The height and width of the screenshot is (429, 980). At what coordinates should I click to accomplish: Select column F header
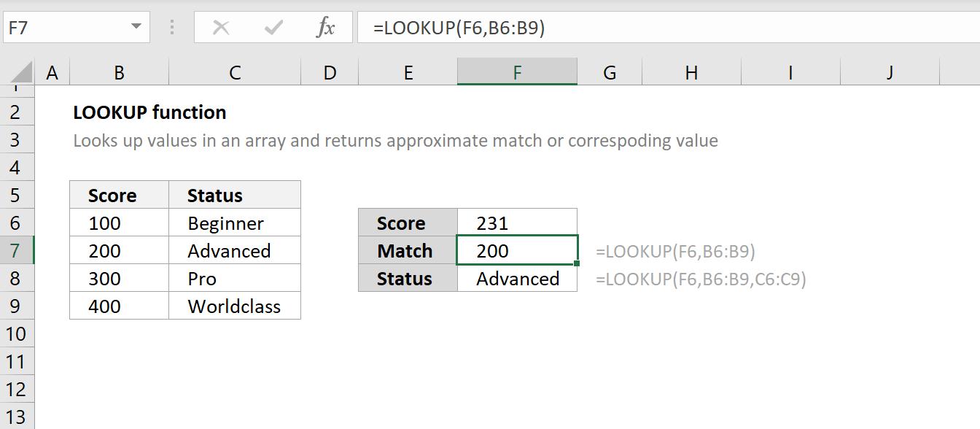point(517,72)
